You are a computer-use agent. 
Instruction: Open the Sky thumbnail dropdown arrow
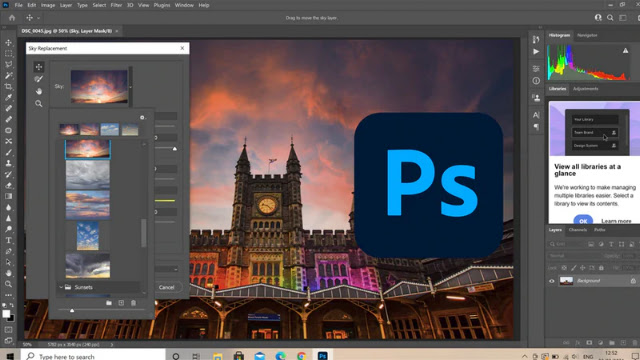tap(131, 87)
